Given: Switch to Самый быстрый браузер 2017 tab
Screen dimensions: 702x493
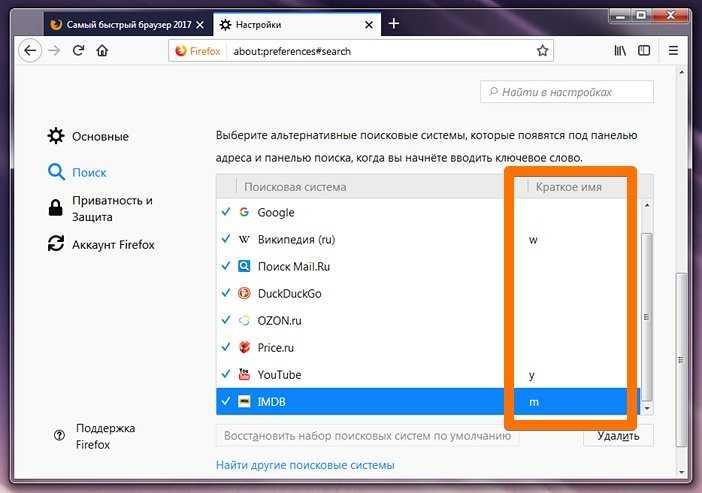Looking at the screenshot, I should click(128, 25).
